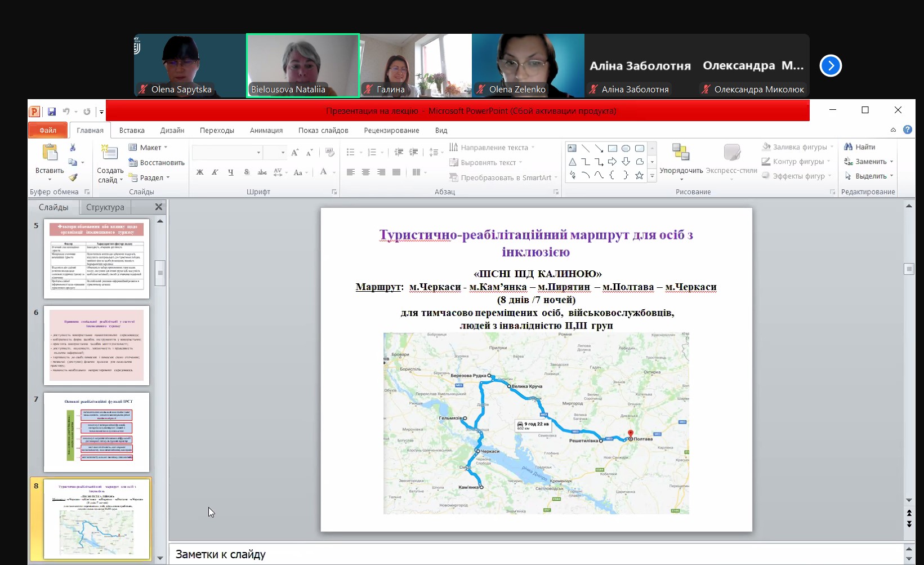Switch to the Вставка ribbon tab

point(132,130)
